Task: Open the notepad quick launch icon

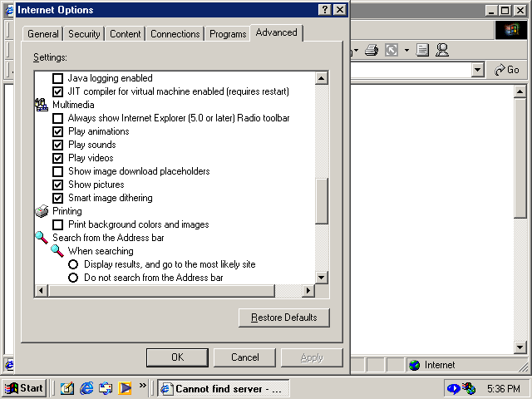Action: point(67,388)
